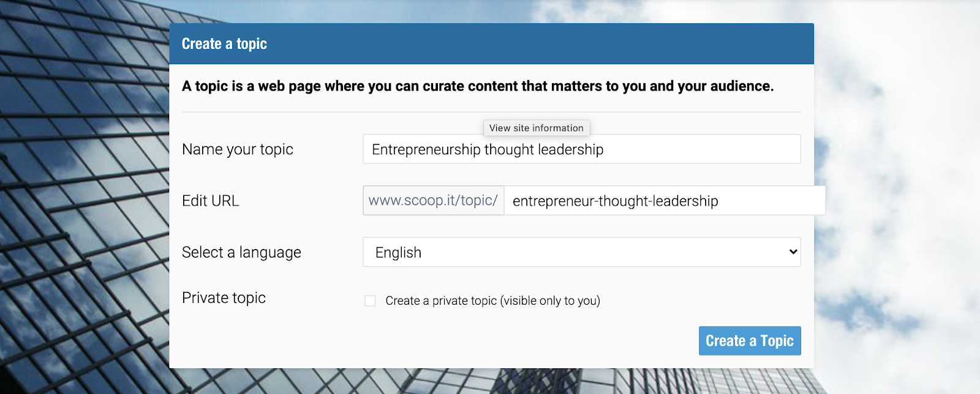
Task: Click the 'Edit URL' label
Action: 211,201
